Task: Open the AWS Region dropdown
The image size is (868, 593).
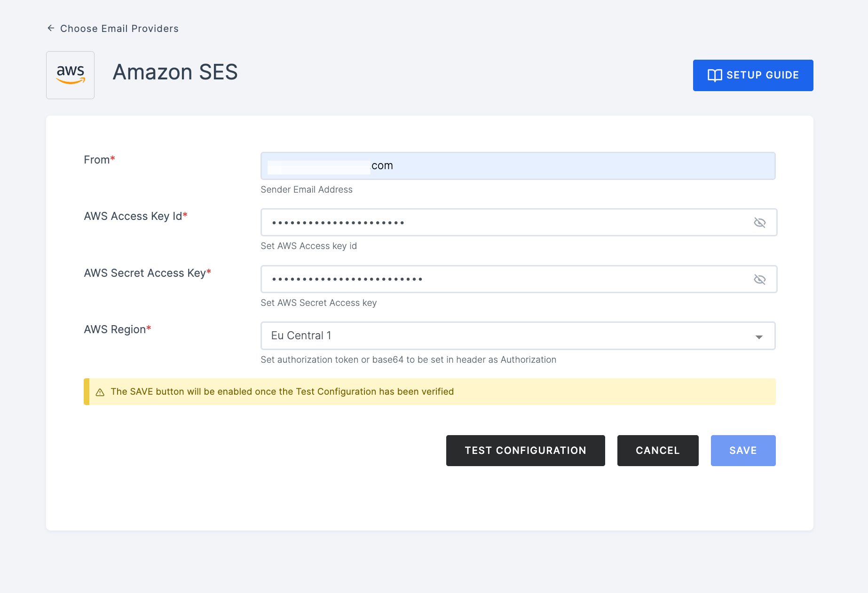Action: 518,336
